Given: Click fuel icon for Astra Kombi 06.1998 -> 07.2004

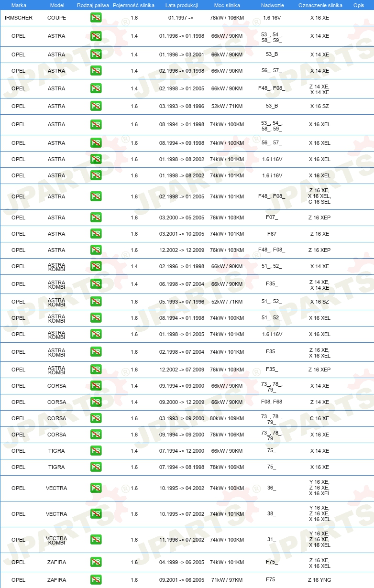Looking at the screenshot, I should click(x=96, y=284).
